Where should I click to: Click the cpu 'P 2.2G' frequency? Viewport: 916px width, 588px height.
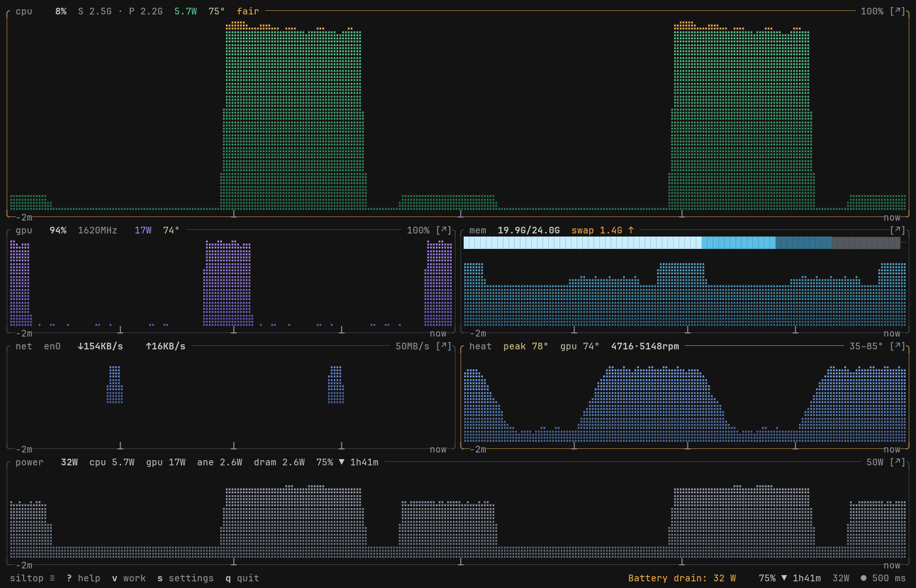pyautogui.click(x=146, y=11)
